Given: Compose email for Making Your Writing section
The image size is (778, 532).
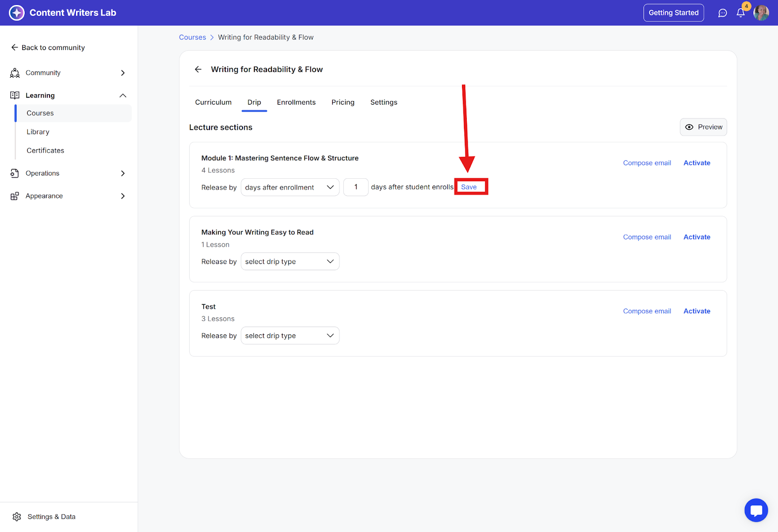Looking at the screenshot, I should [647, 237].
